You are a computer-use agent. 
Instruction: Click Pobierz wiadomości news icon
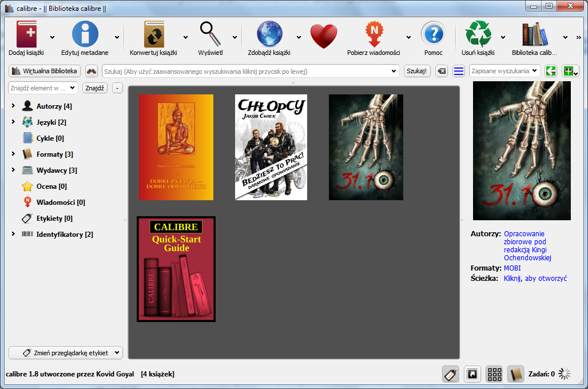point(374,34)
